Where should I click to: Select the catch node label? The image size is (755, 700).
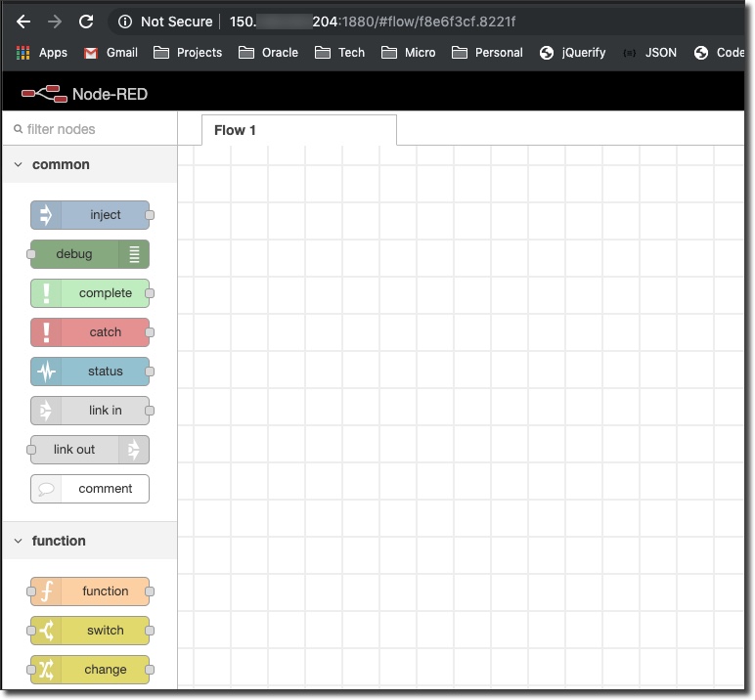106,332
